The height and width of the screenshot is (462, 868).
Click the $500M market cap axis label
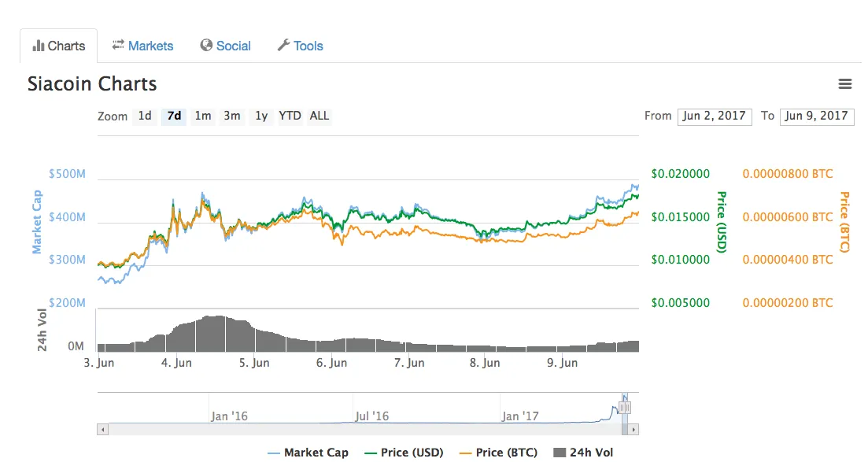coord(67,174)
